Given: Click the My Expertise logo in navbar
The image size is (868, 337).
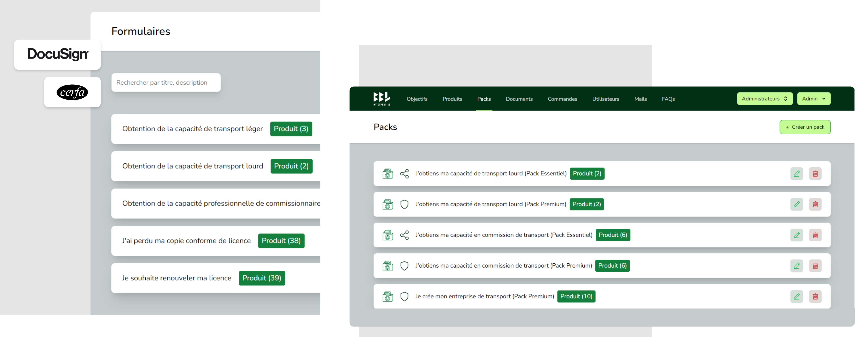Looking at the screenshot, I should [x=381, y=99].
